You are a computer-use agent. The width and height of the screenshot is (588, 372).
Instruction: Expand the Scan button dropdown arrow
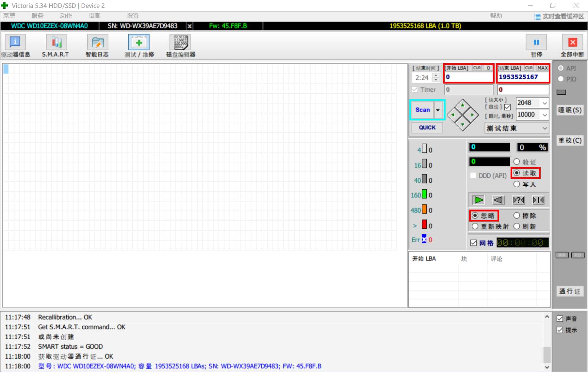(438, 110)
